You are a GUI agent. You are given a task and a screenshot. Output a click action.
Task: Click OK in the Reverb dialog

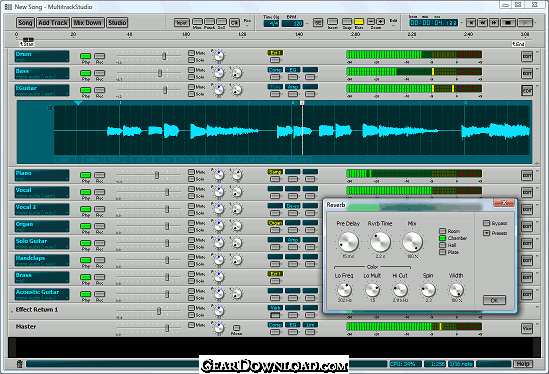494,300
